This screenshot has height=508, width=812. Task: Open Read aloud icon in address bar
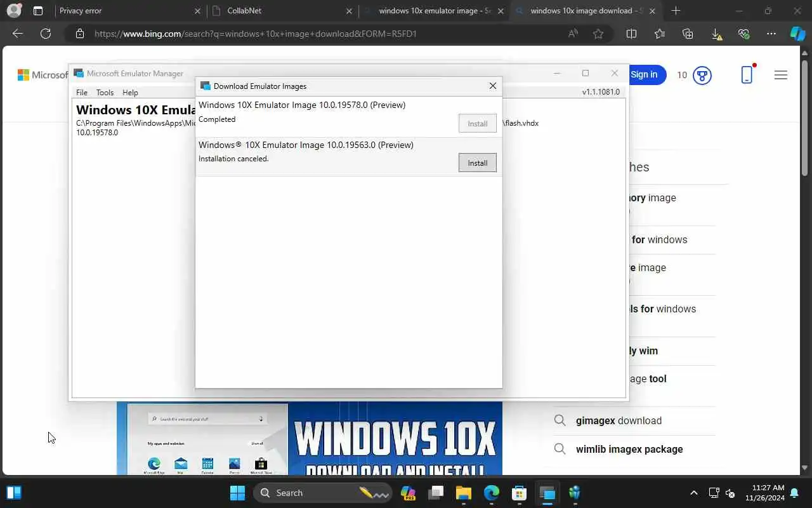pos(573,34)
